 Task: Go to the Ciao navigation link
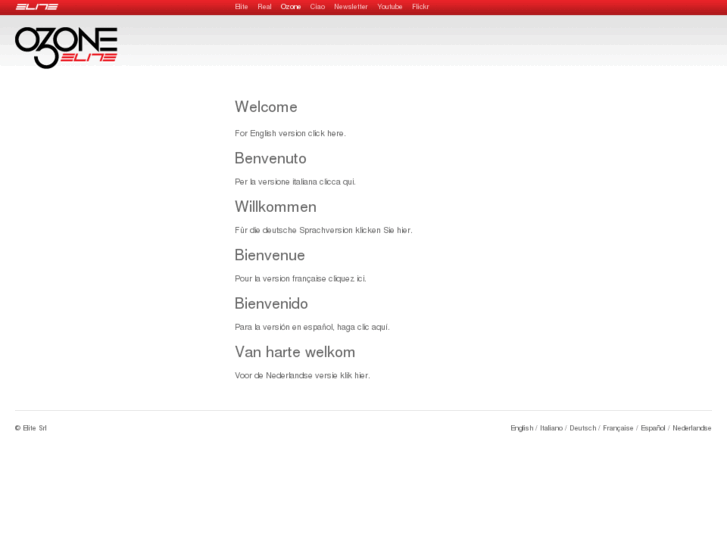click(x=317, y=6)
